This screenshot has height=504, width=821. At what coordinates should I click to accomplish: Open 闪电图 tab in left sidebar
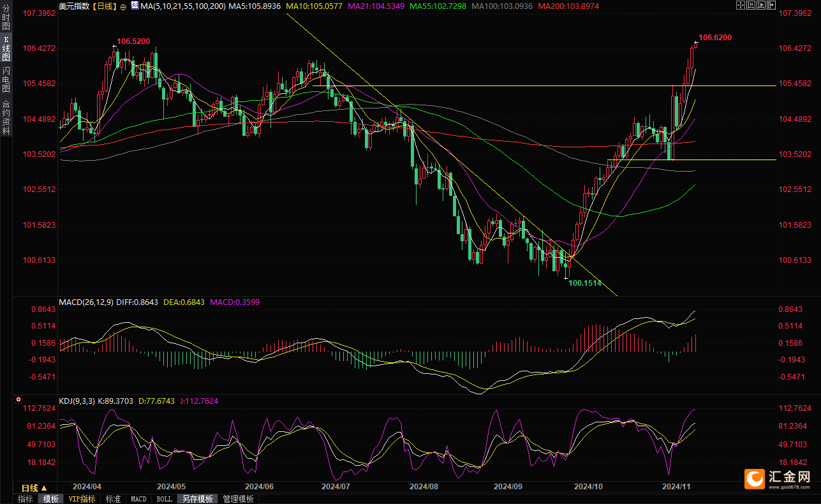[x=6, y=79]
